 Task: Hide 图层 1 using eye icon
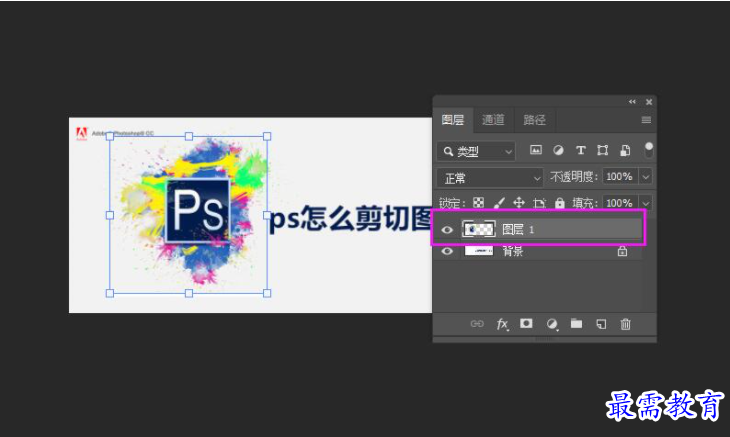pyautogui.click(x=447, y=230)
